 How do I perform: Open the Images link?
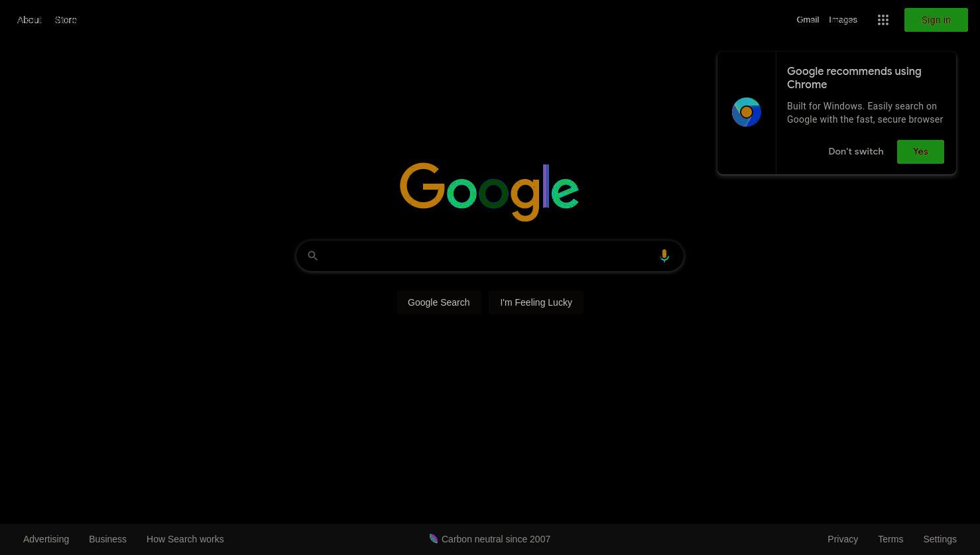pyautogui.click(x=843, y=20)
